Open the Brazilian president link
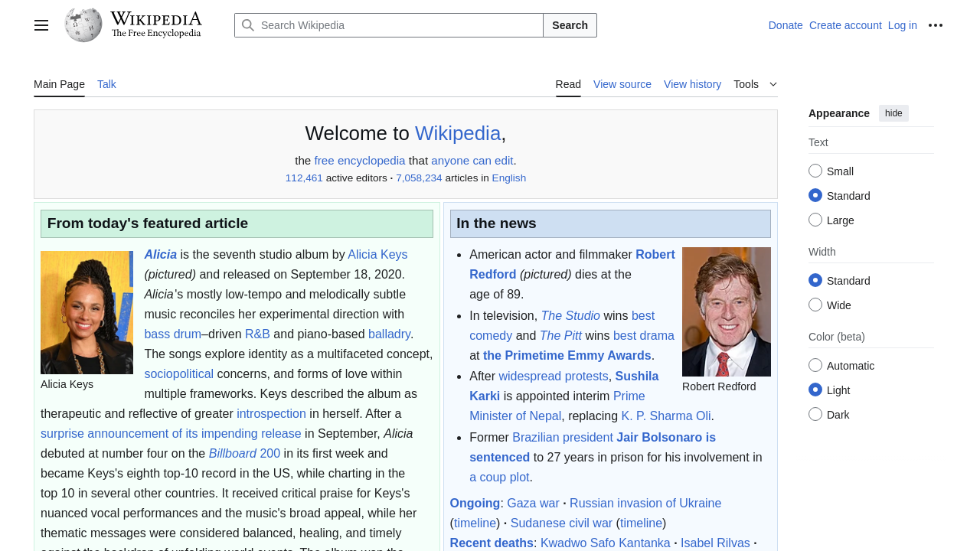Screen dimensions: 980x551 coord(563,437)
